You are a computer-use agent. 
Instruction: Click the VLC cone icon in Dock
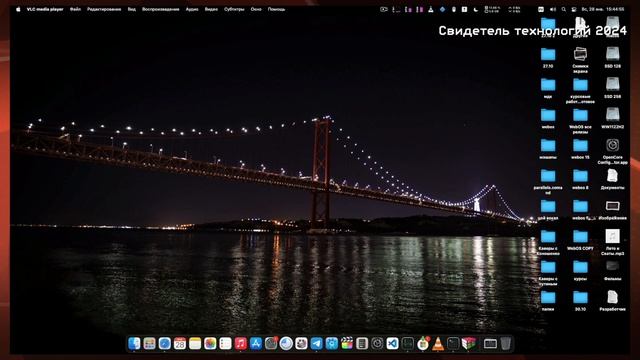[438, 344]
